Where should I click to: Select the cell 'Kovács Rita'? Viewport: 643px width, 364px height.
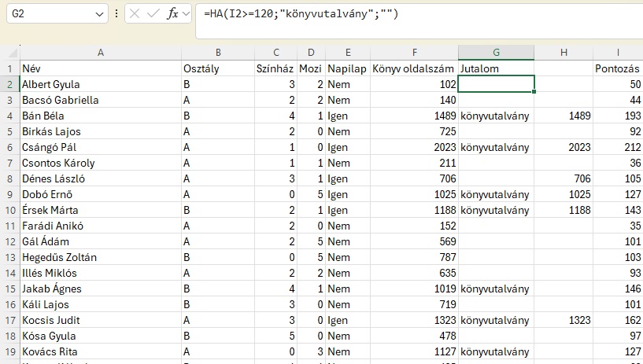click(101, 351)
